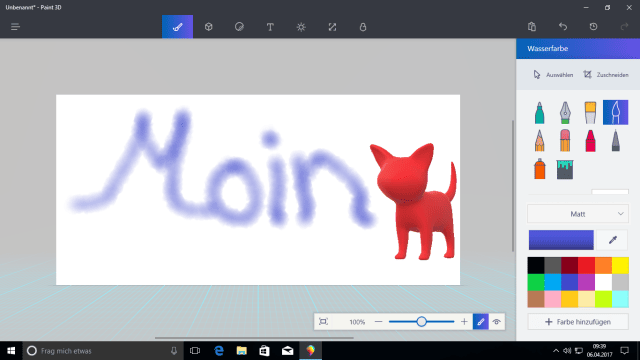Image resolution: width=640 pixels, height=360 pixels.
Task: Pick the dark gray color swatch
Action: 553,265
